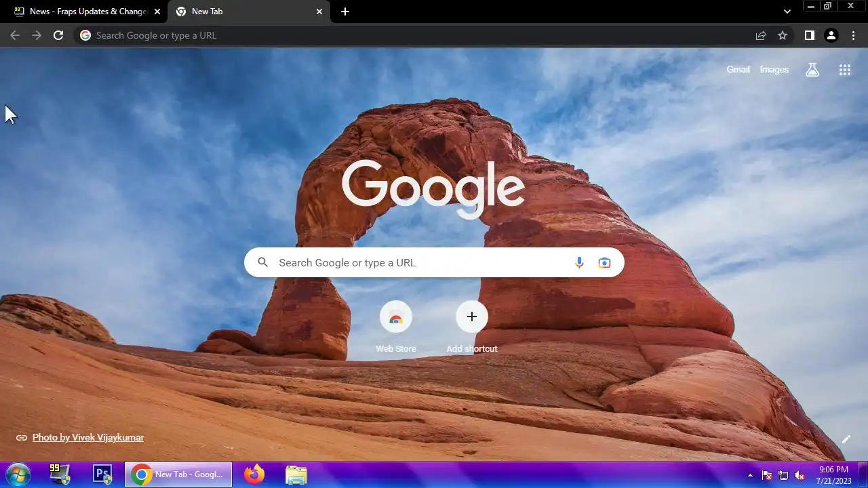Open the Search Labs flask icon
Screen dimensions: 868x488
coord(812,70)
